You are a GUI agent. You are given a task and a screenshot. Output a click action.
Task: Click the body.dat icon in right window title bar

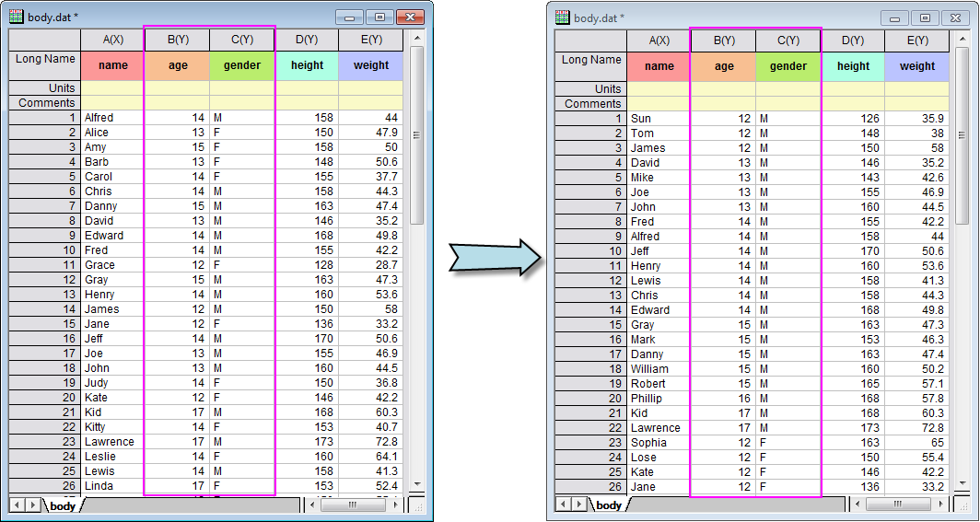(563, 17)
